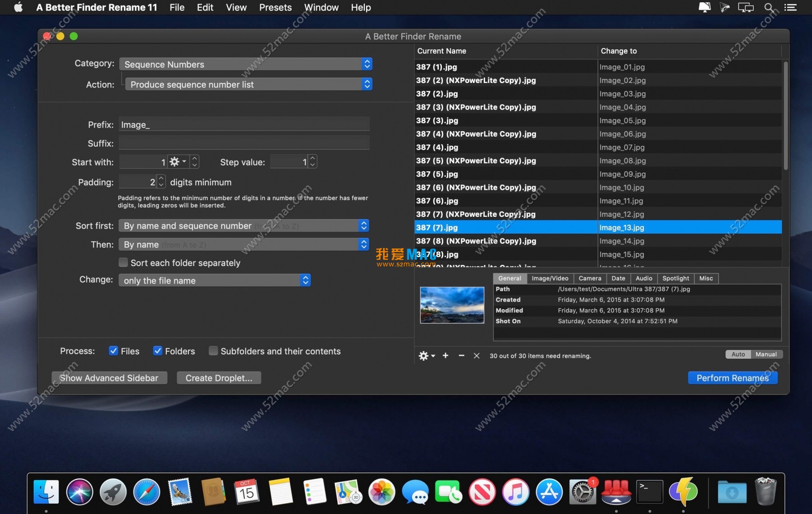Open Sort first dropdown By name and sequence number
This screenshot has height=514, width=812.
click(x=244, y=225)
